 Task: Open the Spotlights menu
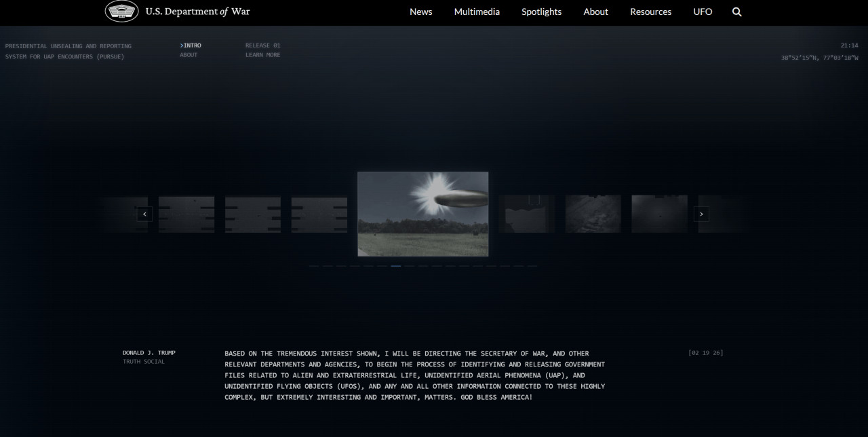[x=541, y=12]
